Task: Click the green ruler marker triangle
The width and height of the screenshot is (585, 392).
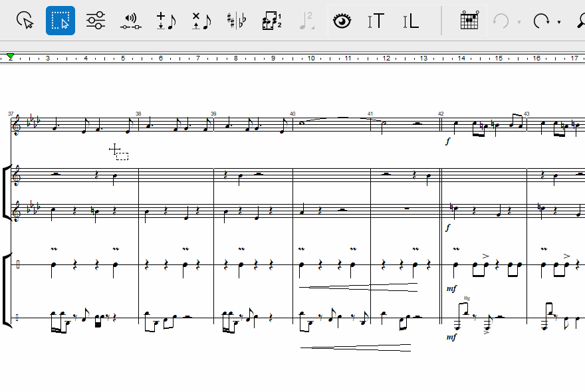Action: tap(10, 57)
